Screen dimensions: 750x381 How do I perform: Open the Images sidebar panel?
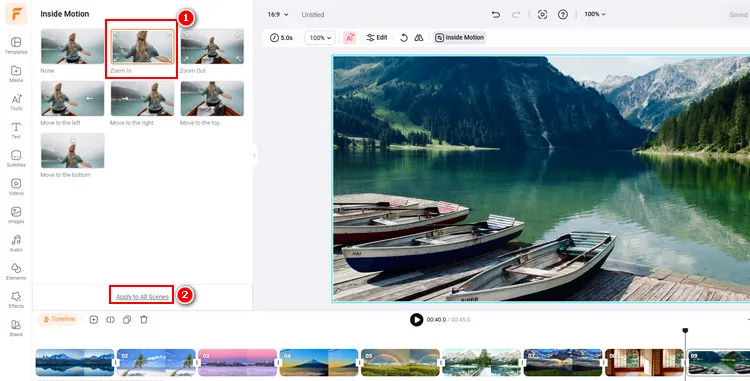click(16, 215)
